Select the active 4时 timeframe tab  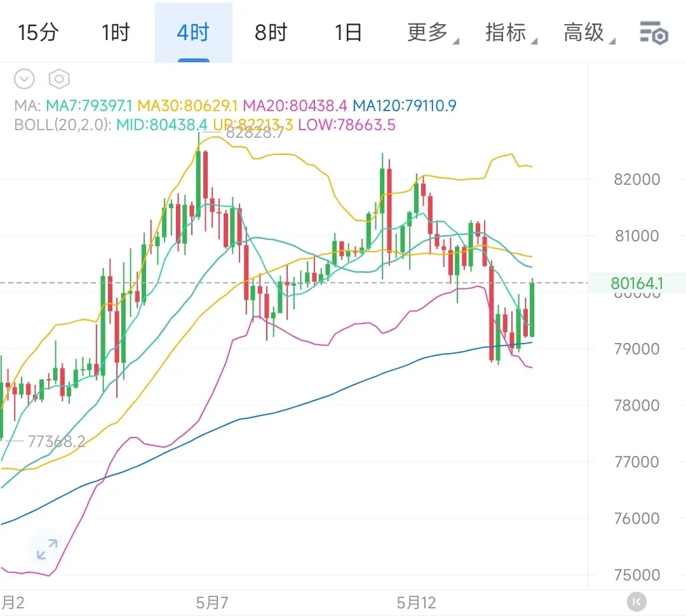pos(193,33)
